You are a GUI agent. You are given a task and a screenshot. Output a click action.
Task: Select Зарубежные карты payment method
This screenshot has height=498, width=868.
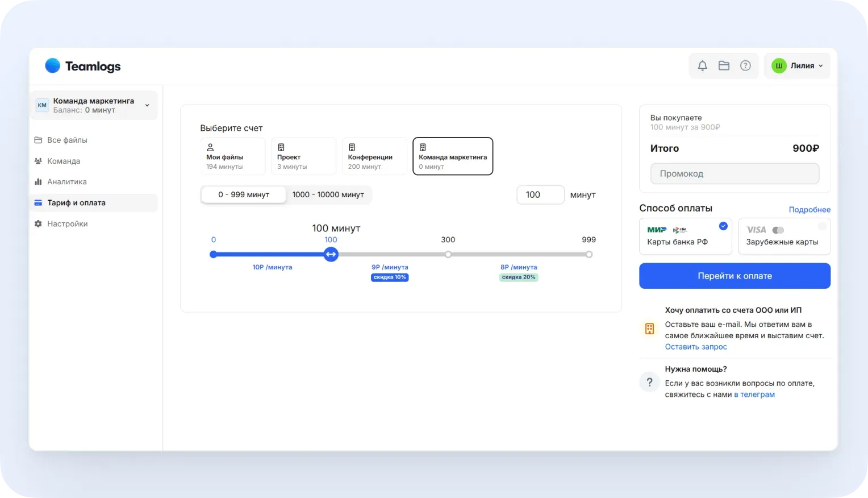tap(784, 236)
